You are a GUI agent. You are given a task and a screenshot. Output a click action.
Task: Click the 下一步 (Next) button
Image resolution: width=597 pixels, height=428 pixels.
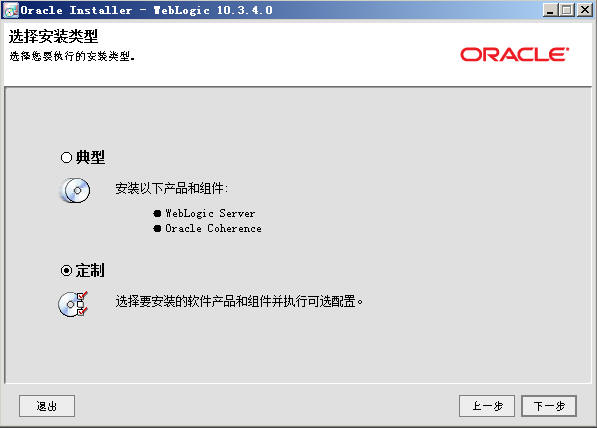pos(549,406)
